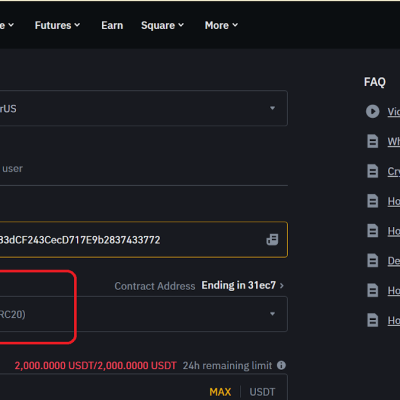This screenshot has width=400, height=400.
Task: Click the Ending in 31ec7 link text
Action: (x=239, y=285)
